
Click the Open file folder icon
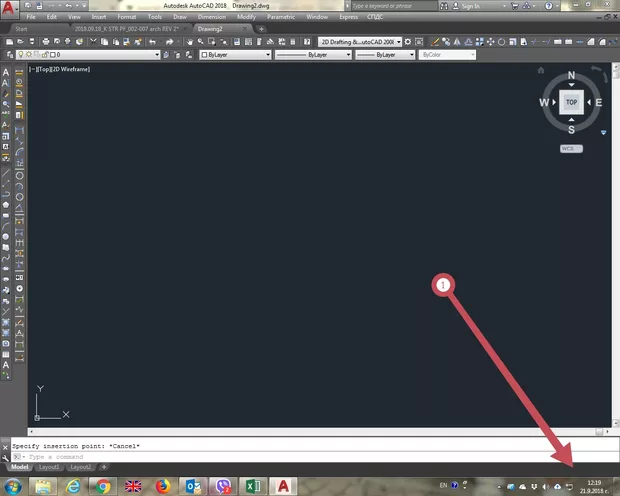[21, 42]
